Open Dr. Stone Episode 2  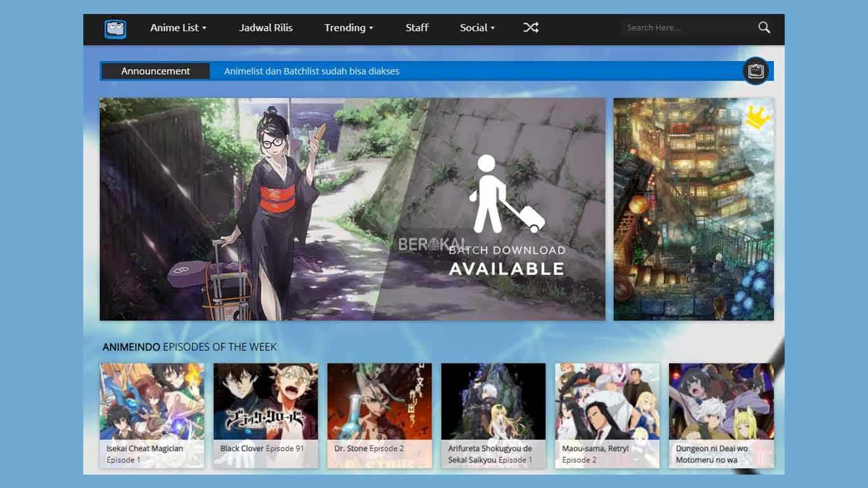(x=379, y=416)
